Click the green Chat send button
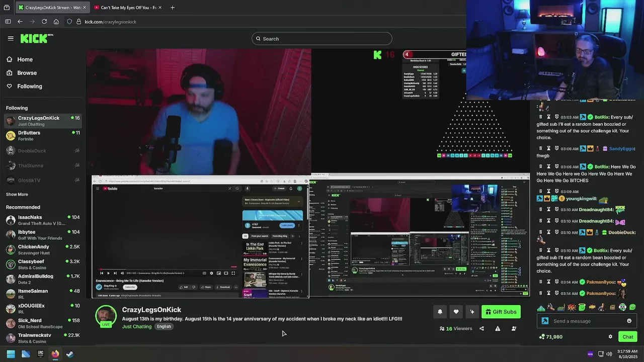The height and width of the screenshot is (362, 644). click(627, 337)
